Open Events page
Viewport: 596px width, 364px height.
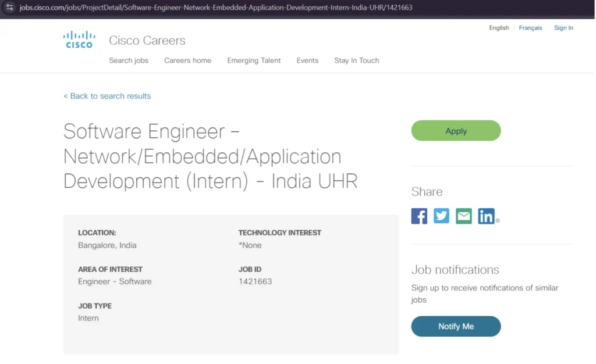click(307, 60)
